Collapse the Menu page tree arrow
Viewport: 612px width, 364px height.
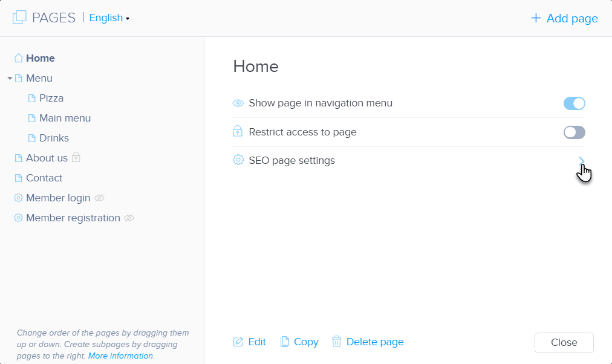click(10, 79)
